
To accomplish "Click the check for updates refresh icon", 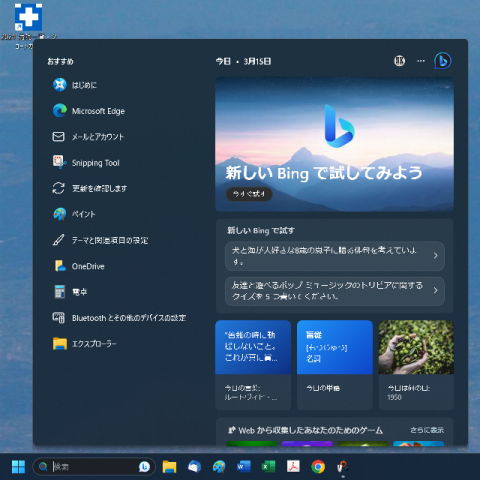I will pyautogui.click(x=59, y=188).
